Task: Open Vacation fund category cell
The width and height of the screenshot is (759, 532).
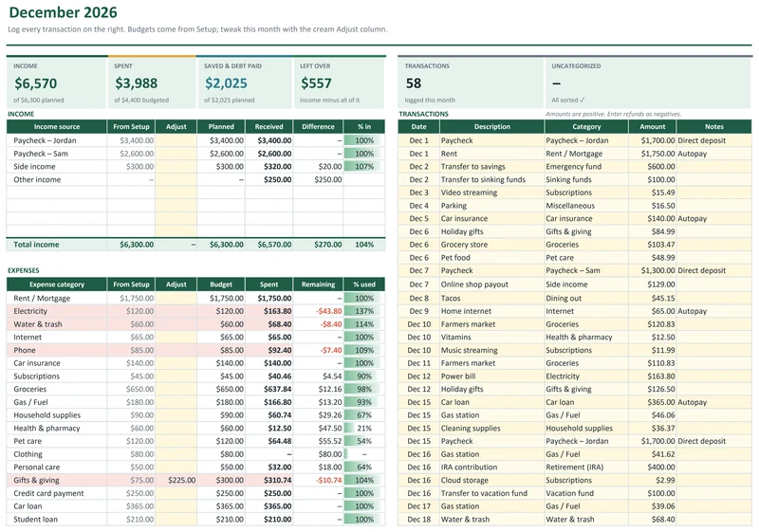Action: pyautogui.click(x=586, y=493)
